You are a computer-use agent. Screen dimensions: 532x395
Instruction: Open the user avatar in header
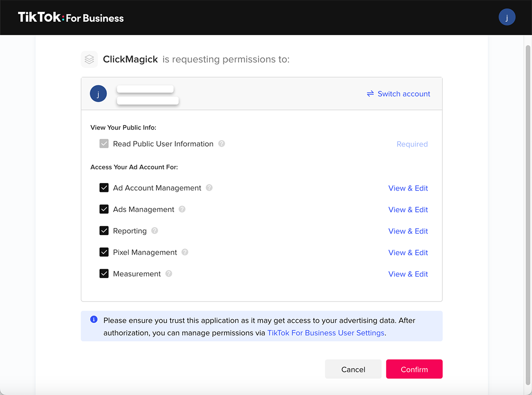pos(507,18)
